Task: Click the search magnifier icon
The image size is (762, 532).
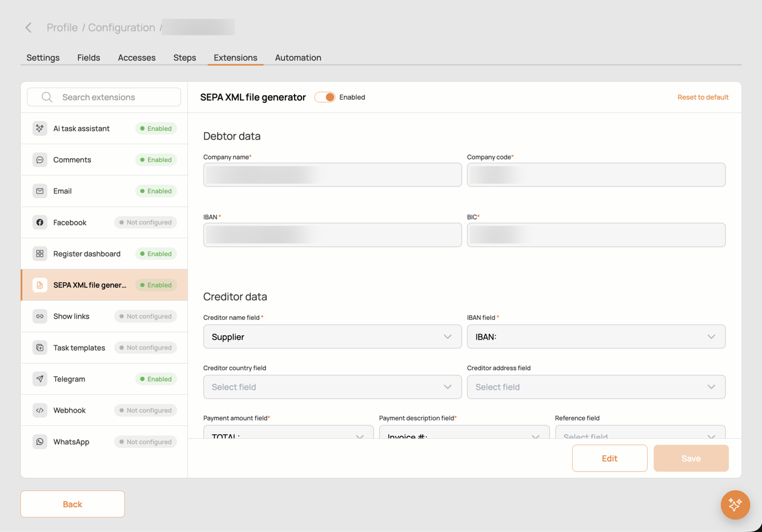Action: 47,97
